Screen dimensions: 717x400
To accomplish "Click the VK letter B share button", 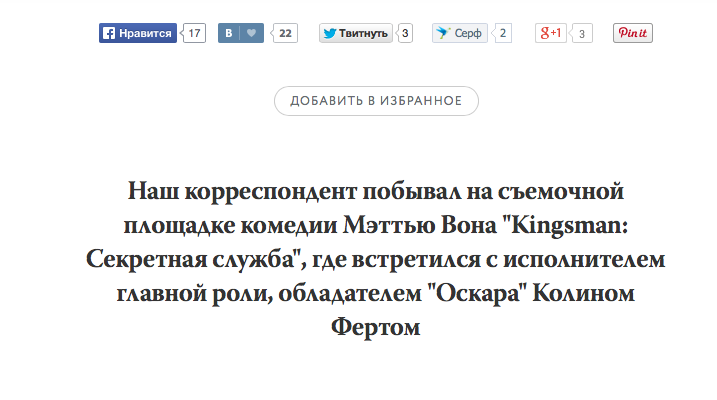I will (x=229, y=33).
